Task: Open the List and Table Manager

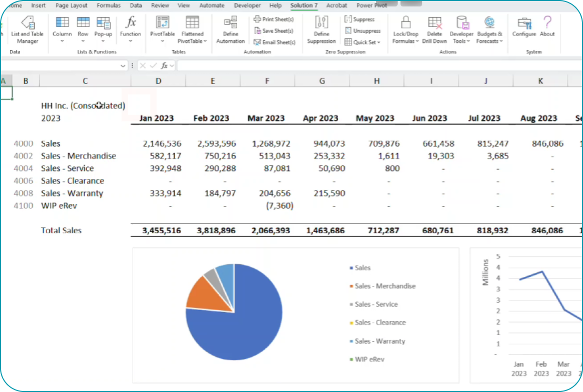Action: pos(27,29)
